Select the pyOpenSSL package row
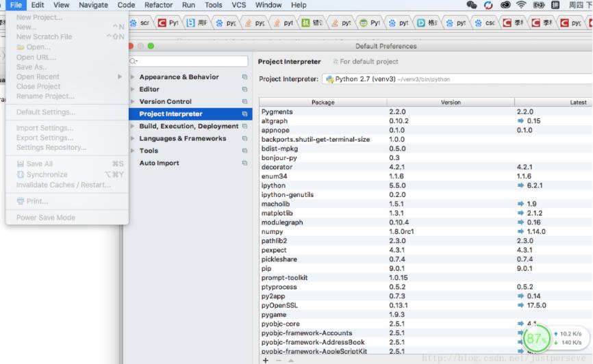The image size is (593, 364). coord(426,305)
